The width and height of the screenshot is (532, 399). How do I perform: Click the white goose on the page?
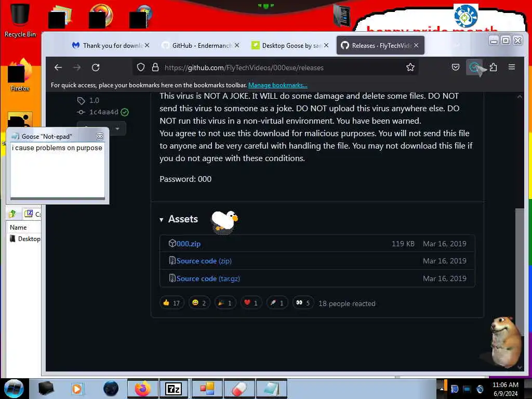coord(224,221)
